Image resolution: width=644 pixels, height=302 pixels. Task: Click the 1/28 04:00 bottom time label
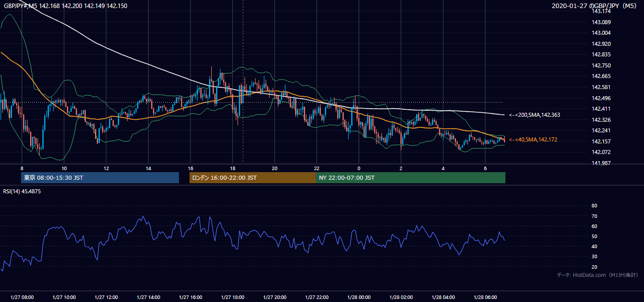click(443, 297)
